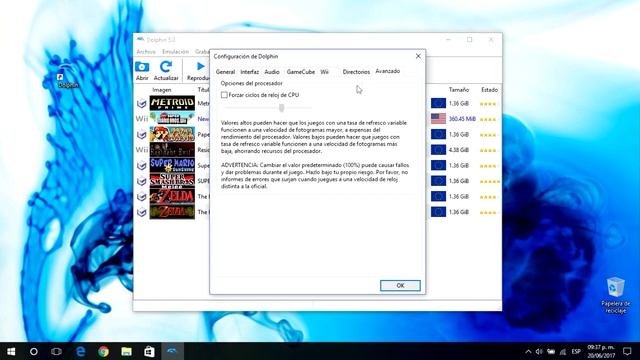Click the Wii platform icon beside Resident Evil

pyautogui.click(x=142, y=150)
